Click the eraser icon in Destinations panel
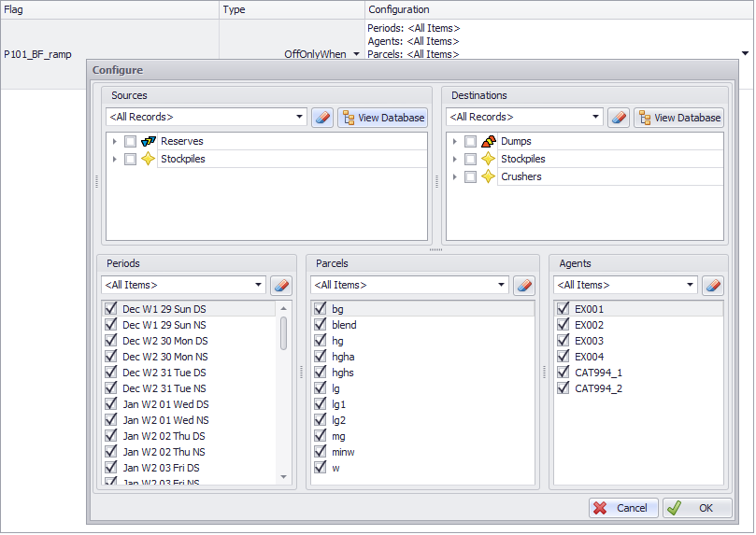 pyautogui.click(x=619, y=118)
